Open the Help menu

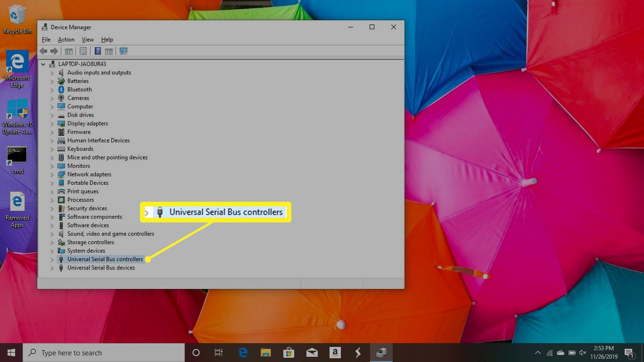pyautogui.click(x=107, y=40)
